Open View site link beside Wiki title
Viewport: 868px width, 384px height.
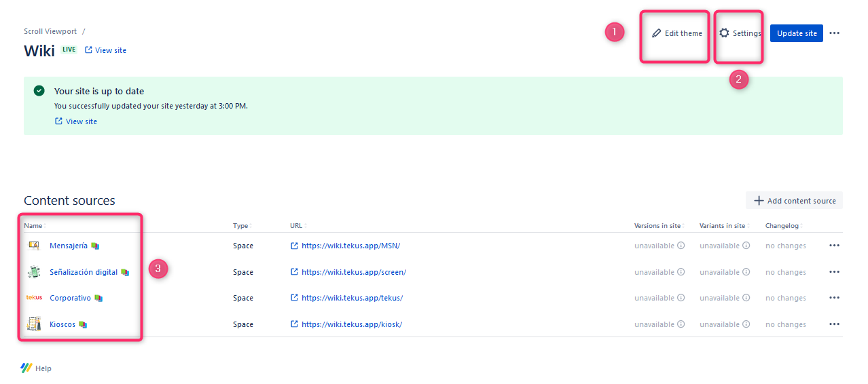tap(105, 50)
